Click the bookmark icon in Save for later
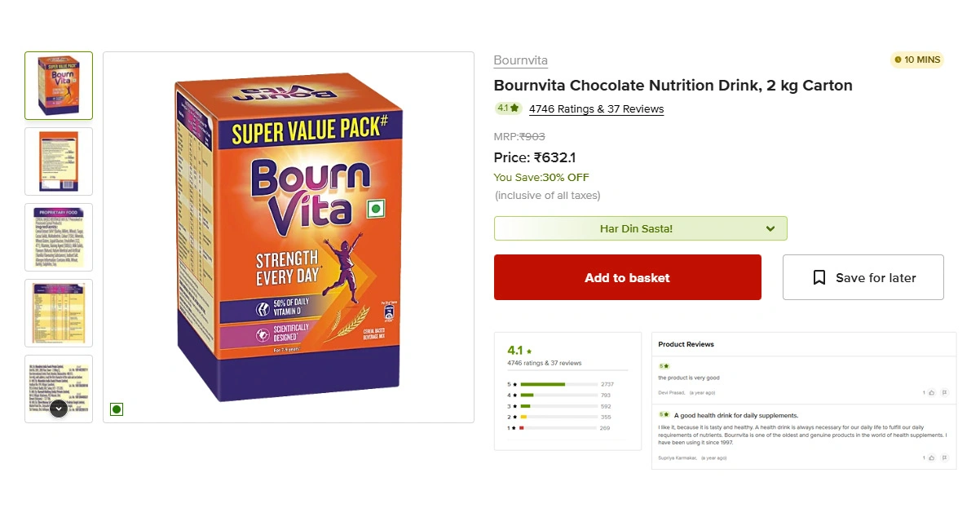Screen dimensions: 980x517 (819, 278)
